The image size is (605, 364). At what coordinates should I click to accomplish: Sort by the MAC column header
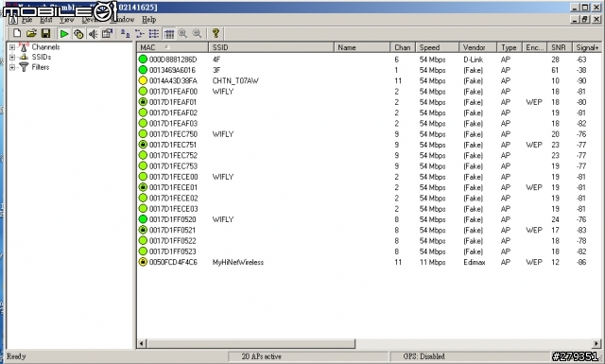tap(172, 47)
